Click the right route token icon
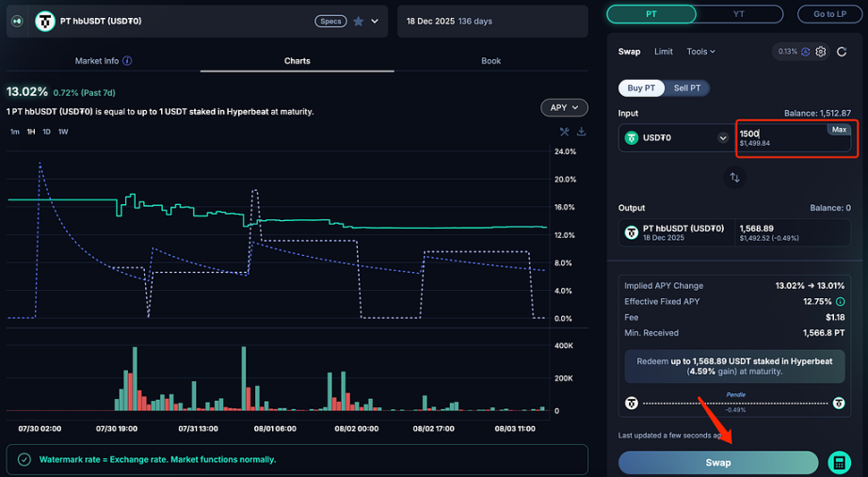The height and width of the screenshot is (477, 868). click(x=839, y=403)
